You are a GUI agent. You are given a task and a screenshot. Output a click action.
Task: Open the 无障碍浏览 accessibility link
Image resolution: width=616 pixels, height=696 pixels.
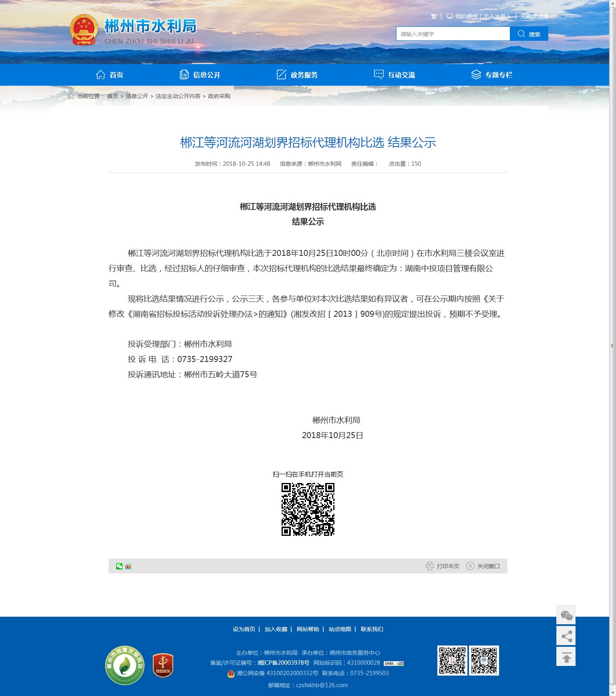click(534, 17)
